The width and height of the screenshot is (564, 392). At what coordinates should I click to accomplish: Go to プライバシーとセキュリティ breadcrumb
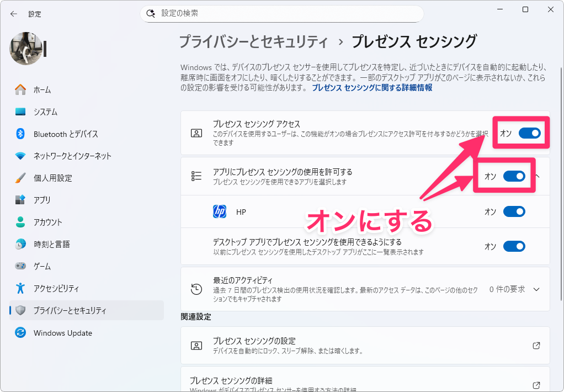253,42
